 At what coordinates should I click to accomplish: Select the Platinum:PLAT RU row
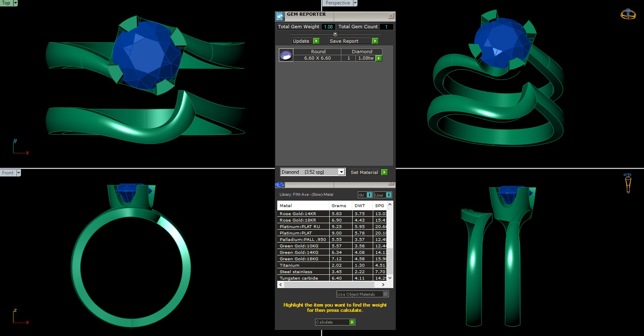coord(332,226)
